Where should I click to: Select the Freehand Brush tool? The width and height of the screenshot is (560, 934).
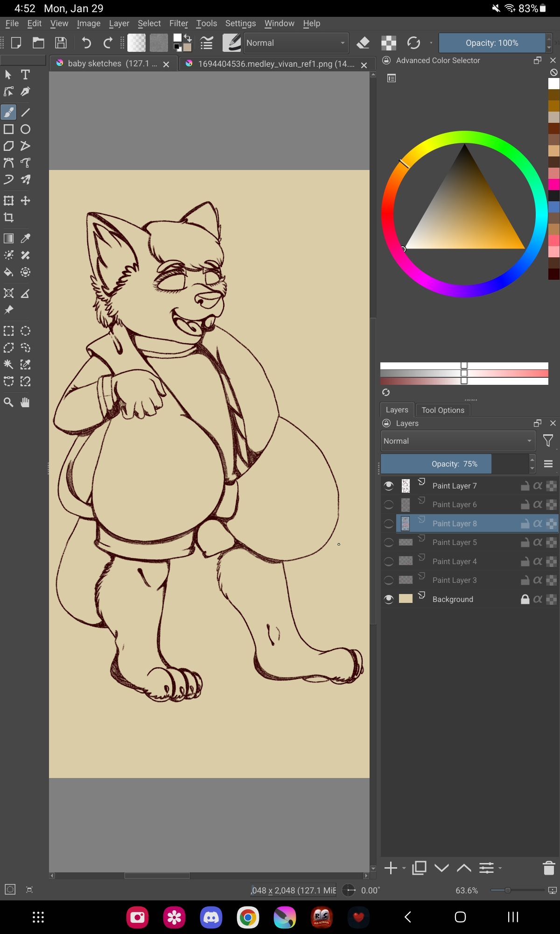coord(9,112)
